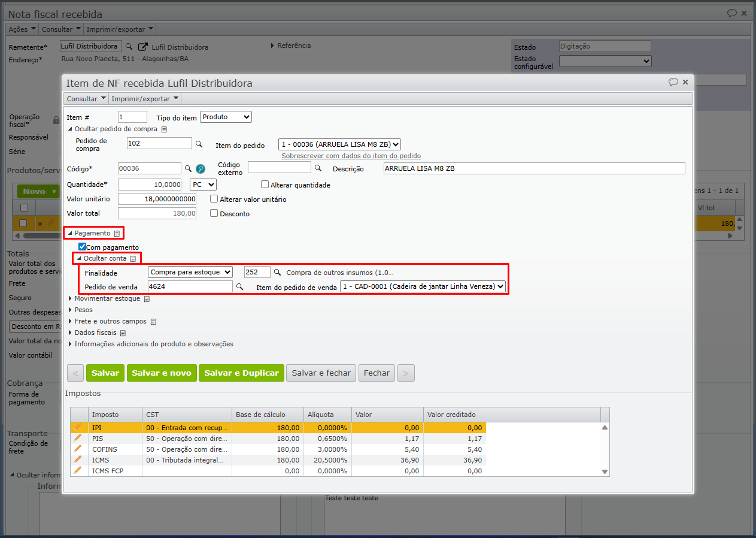The width and height of the screenshot is (756, 538).
Task: Open comments bubble in Nota fiscal recebida window
Action: point(732,13)
